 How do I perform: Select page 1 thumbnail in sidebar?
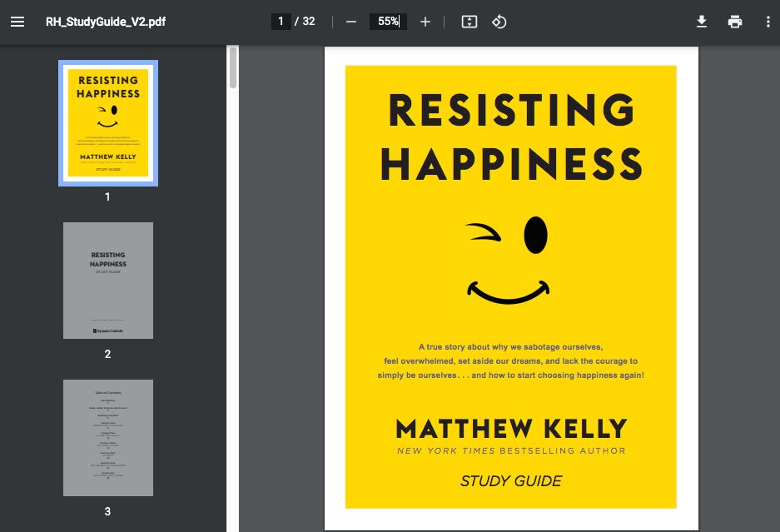[108, 122]
